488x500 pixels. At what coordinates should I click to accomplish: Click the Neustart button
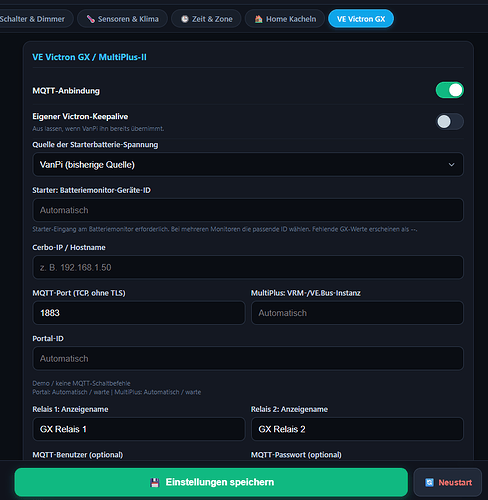pos(448,482)
